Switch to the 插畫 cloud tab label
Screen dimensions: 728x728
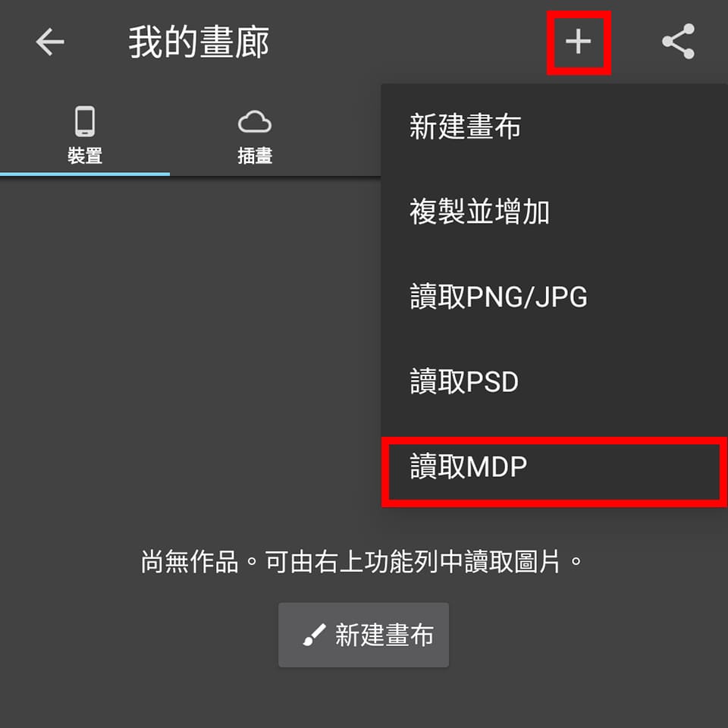(255, 155)
